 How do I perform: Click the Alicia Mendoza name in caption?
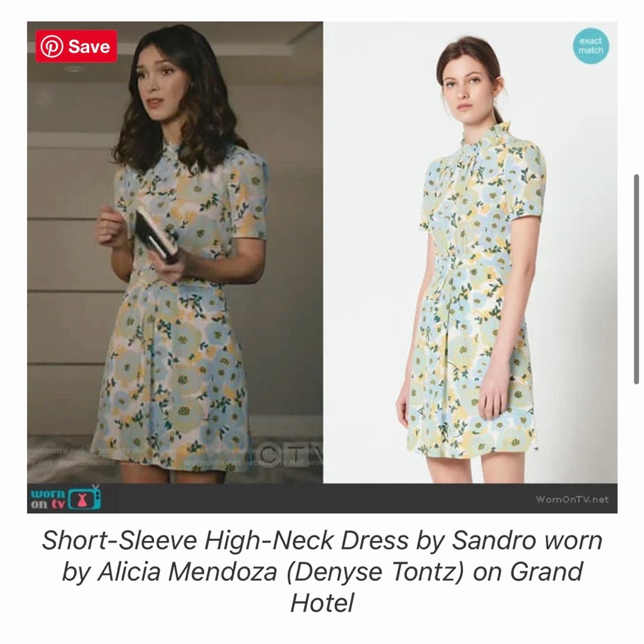pyautogui.click(x=187, y=571)
